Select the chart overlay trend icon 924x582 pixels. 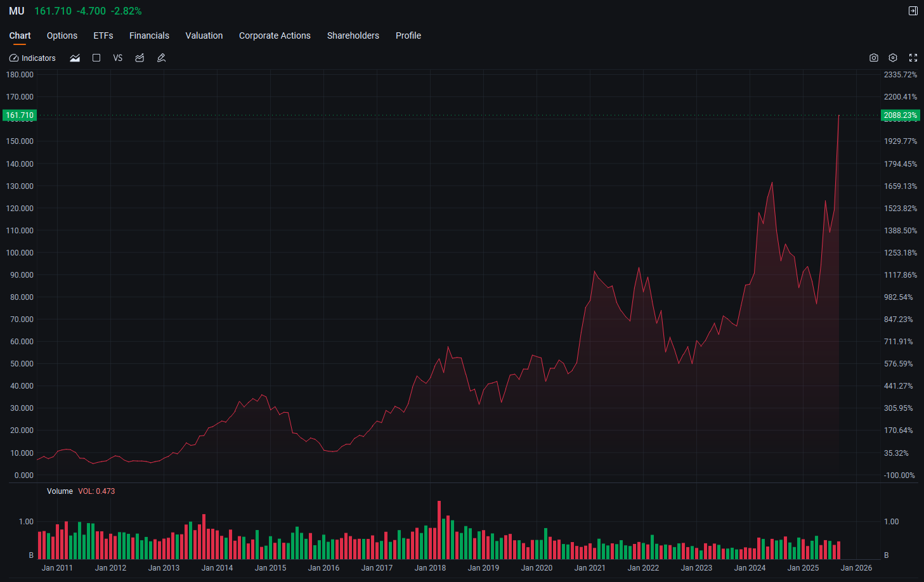(x=140, y=58)
